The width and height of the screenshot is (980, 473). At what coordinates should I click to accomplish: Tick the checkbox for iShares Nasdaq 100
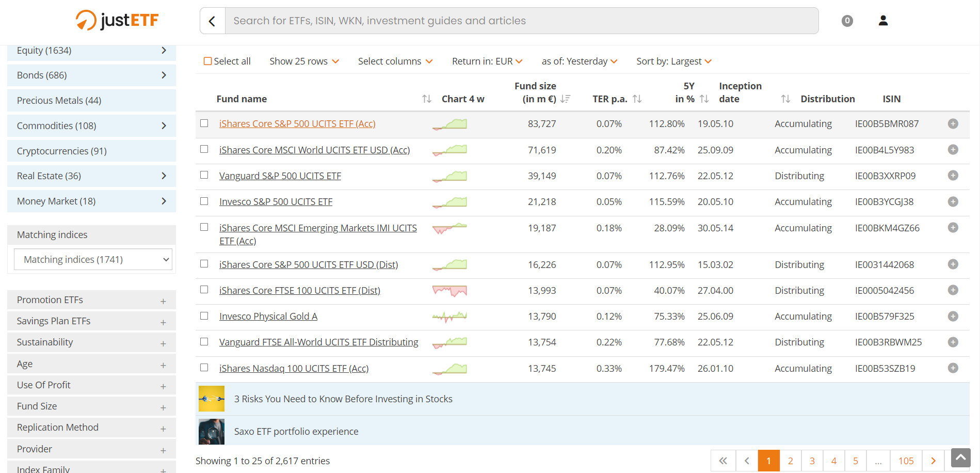[204, 368]
